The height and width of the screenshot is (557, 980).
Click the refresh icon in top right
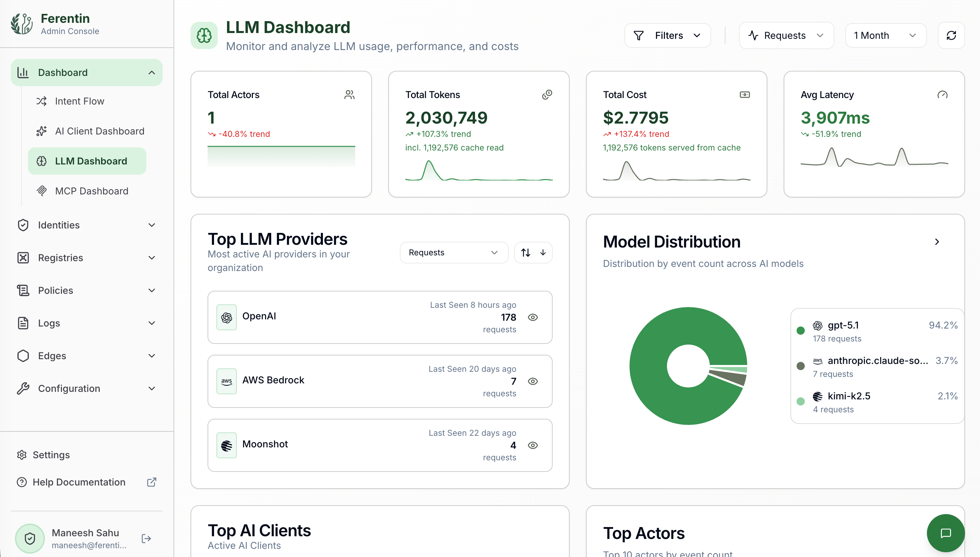(x=951, y=35)
